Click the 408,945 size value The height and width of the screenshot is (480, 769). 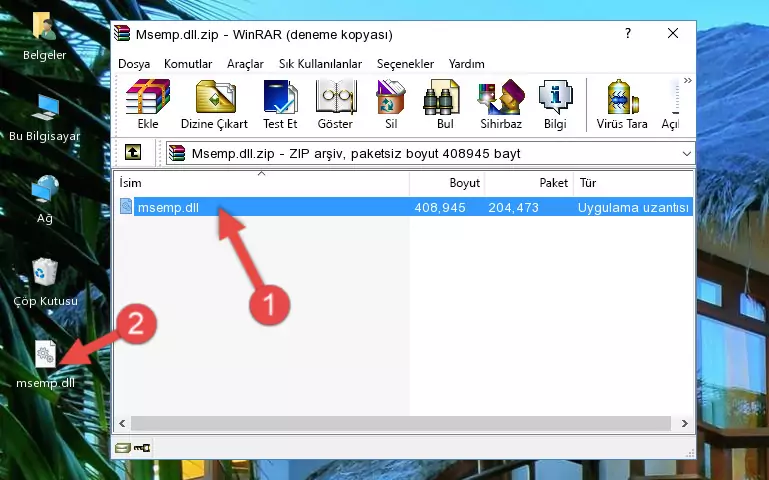click(440, 207)
